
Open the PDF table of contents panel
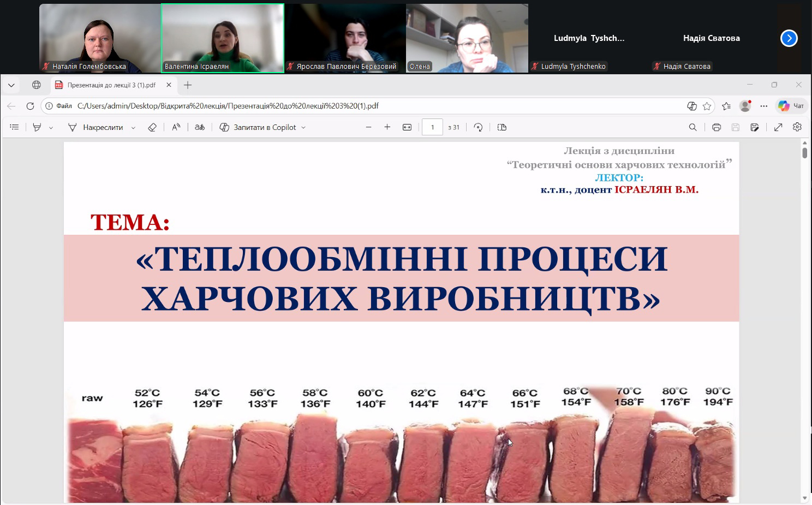coord(14,127)
